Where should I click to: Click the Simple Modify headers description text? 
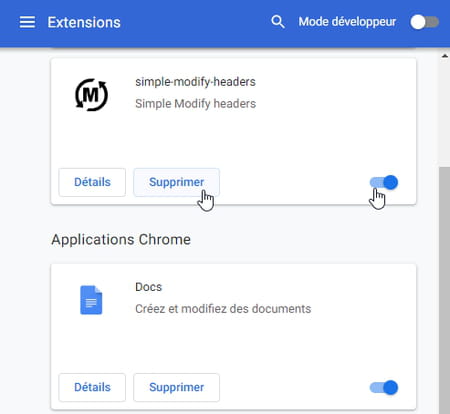(195, 104)
